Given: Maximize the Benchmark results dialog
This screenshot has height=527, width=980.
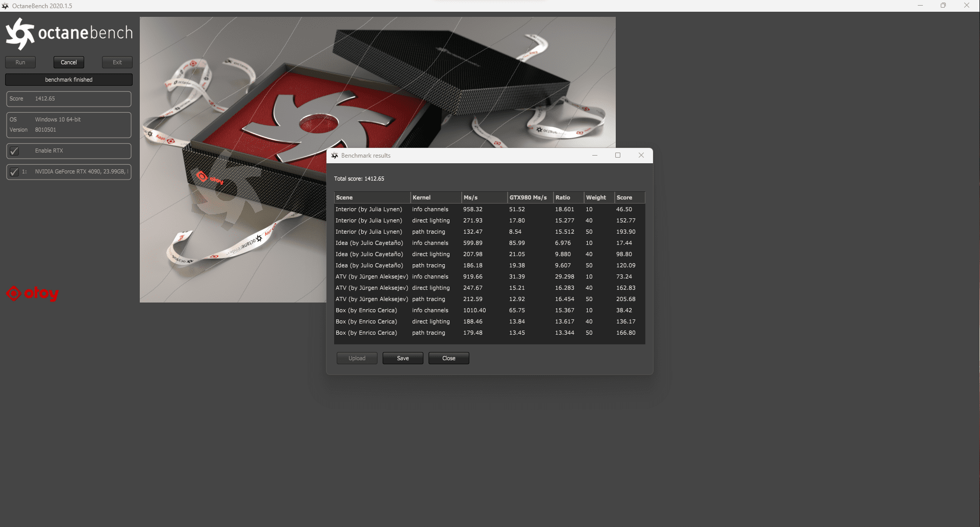Looking at the screenshot, I should pyautogui.click(x=618, y=155).
